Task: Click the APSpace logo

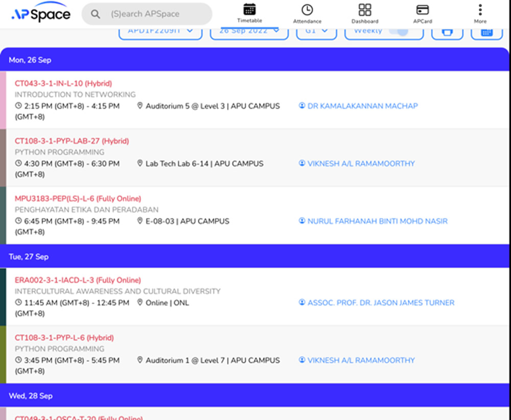Action: [41, 14]
